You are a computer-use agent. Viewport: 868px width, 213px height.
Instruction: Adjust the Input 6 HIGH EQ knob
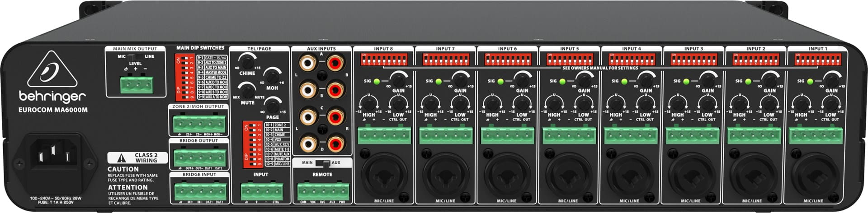[x=491, y=104]
